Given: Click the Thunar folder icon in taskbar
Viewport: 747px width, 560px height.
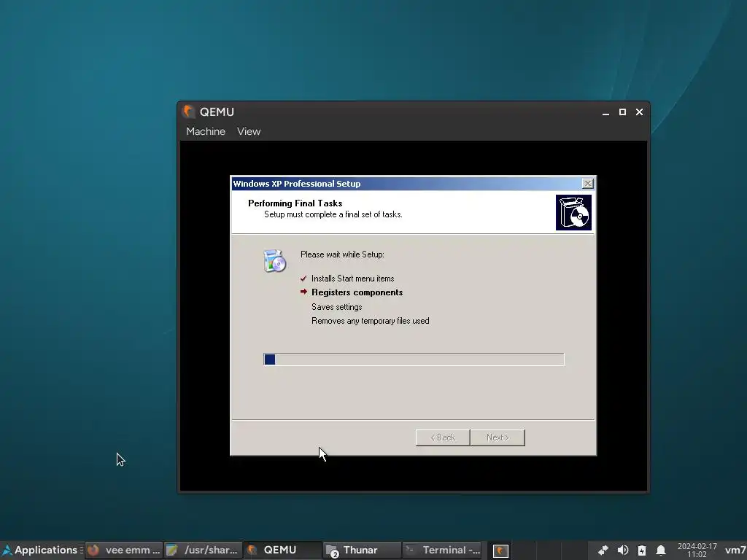Looking at the screenshot, I should [x=332, y=551].
